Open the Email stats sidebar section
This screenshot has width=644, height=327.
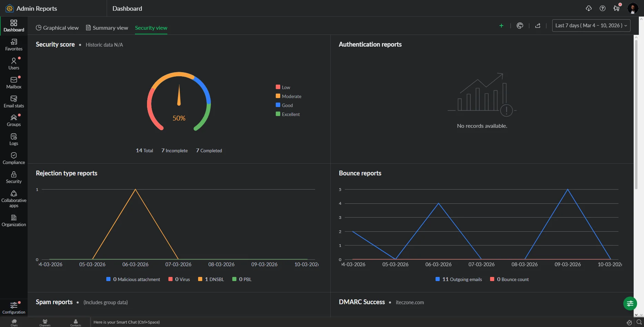point(14,102)
